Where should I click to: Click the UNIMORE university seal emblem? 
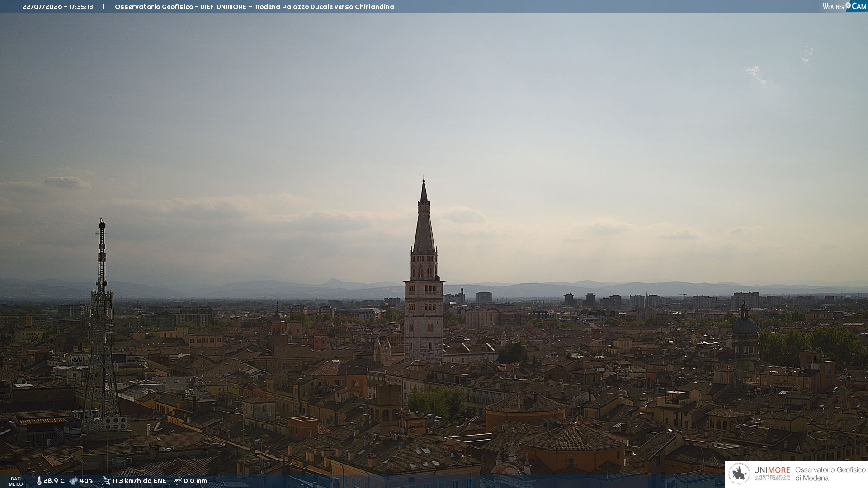[x=739, y=474]
